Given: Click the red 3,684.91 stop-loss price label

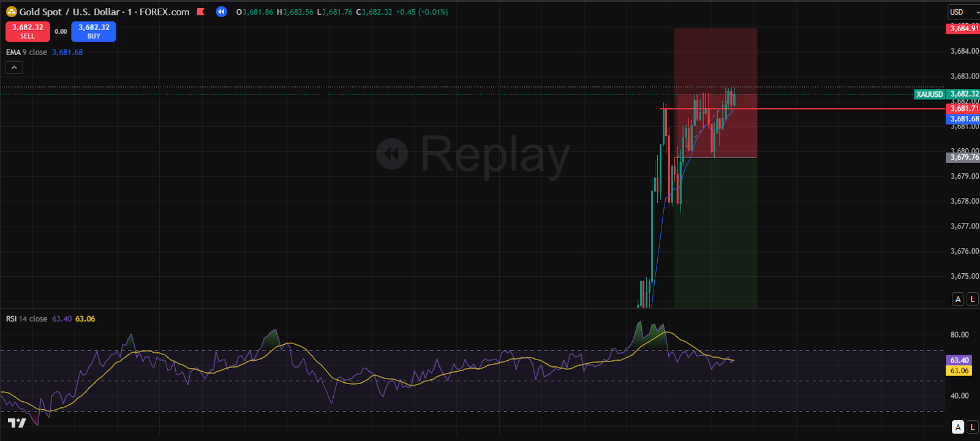Looking at the screenshot, I should coord(963,28).
